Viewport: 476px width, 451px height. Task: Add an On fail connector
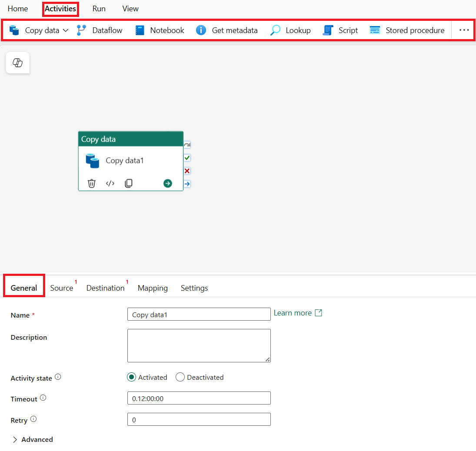(x=187, y=171)
